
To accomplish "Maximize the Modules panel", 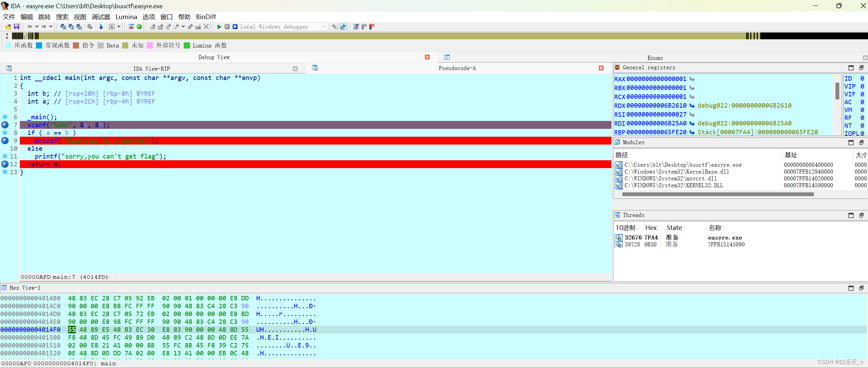I will point(851,142).
